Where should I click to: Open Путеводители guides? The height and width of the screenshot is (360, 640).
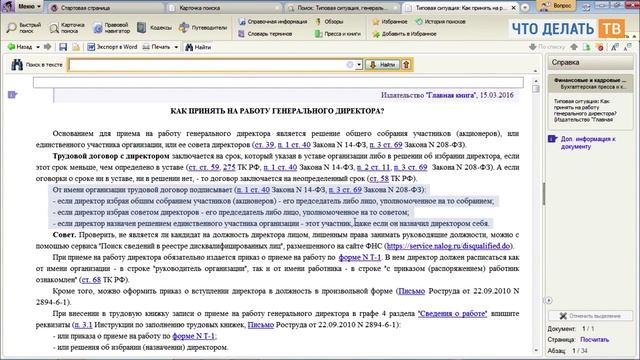pyautogui.click(x=203, y=28)
